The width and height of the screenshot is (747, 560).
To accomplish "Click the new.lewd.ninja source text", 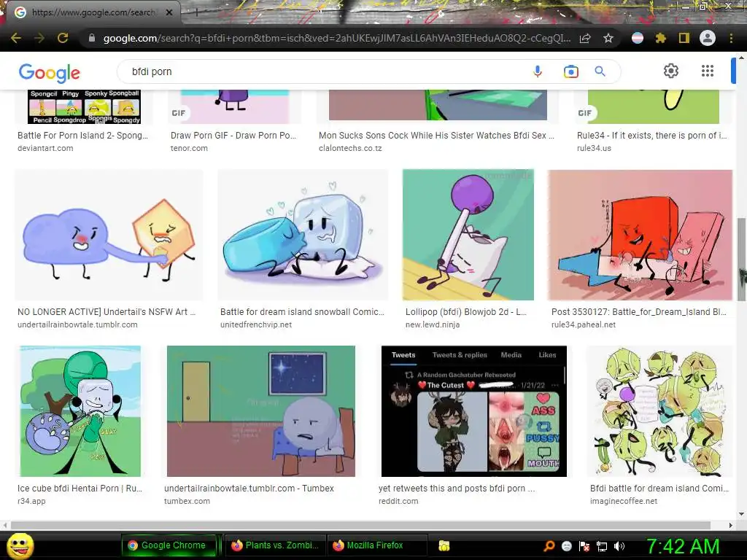I will pyautogui.click(x=433, y=324).
